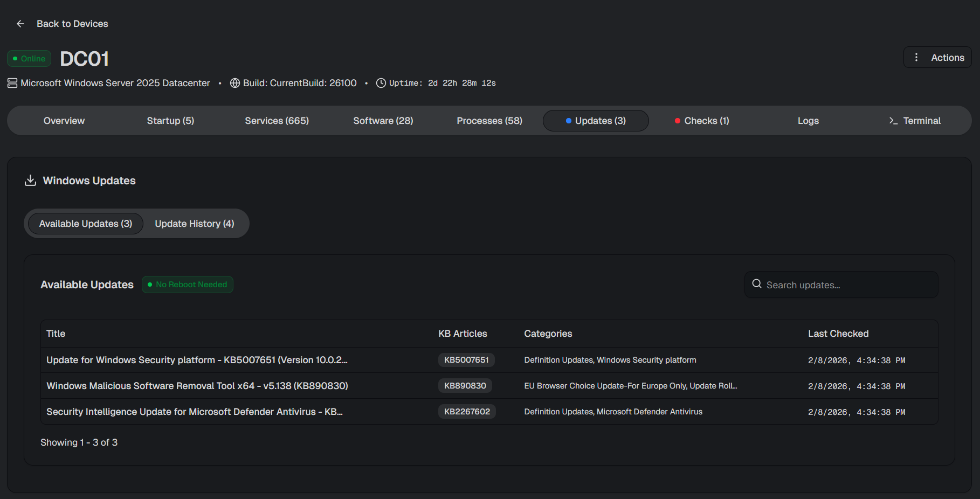980x499 pixels.
Task: Select the Available Updates sub-tab
Action: click(86, 224)
